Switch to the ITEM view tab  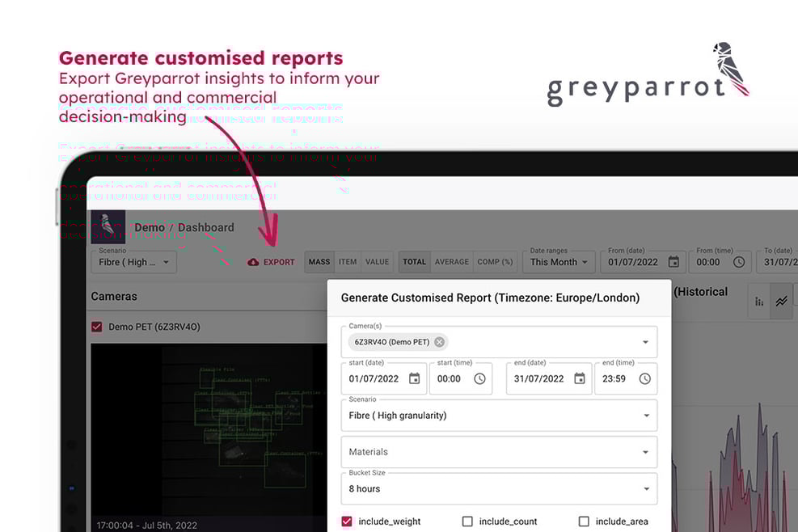click(x=348, y=262)
